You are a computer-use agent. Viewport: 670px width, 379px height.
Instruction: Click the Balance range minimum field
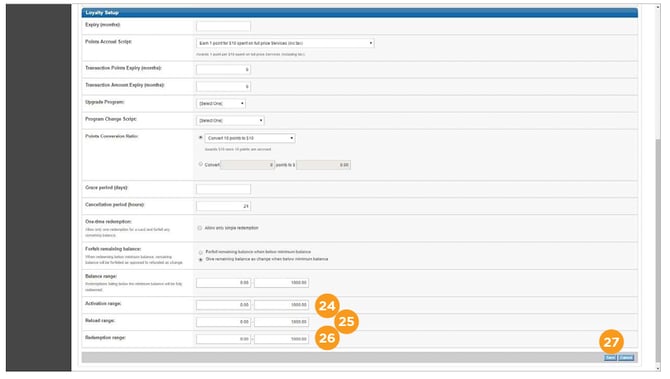pyautogui.click(x=223, y=282)
